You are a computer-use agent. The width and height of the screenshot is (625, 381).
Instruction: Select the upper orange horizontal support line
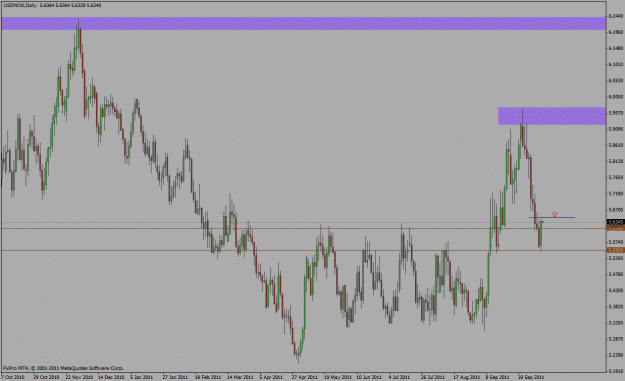point(304,228)
